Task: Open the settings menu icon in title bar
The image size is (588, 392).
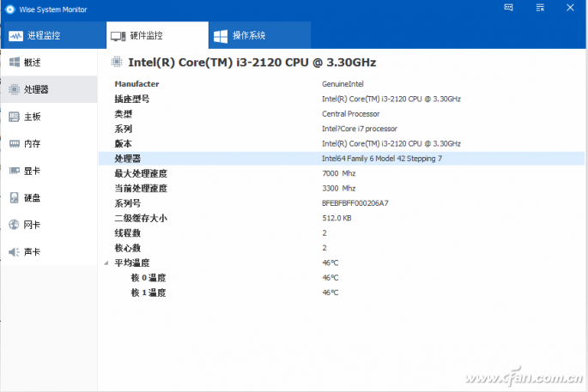Action: pos(540,8)
